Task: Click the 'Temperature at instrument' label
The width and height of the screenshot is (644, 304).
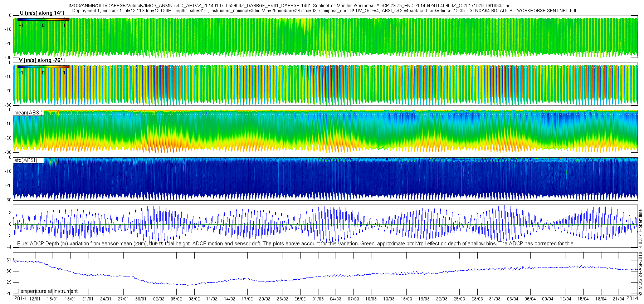Action: click(x=48, y=291)
